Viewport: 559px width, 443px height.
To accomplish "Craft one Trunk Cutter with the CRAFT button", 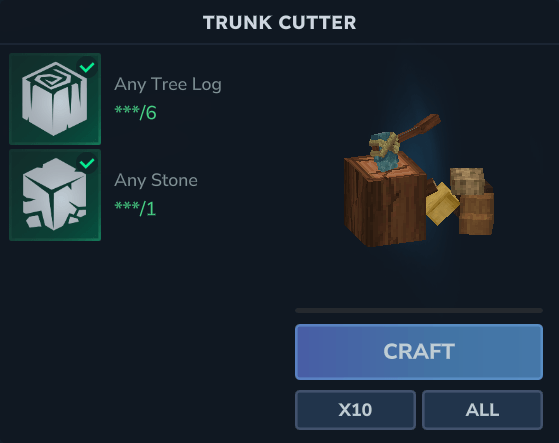I will tap(419, 352).
